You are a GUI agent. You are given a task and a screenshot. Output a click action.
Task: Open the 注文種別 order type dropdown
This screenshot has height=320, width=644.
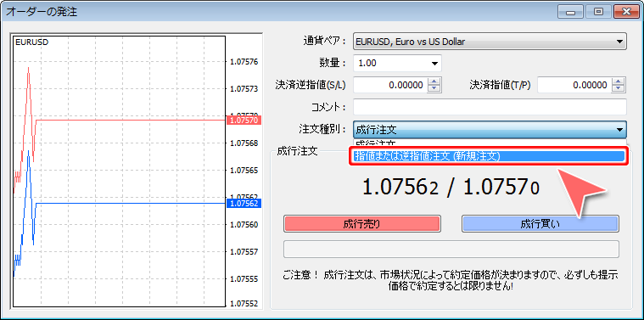490,130
